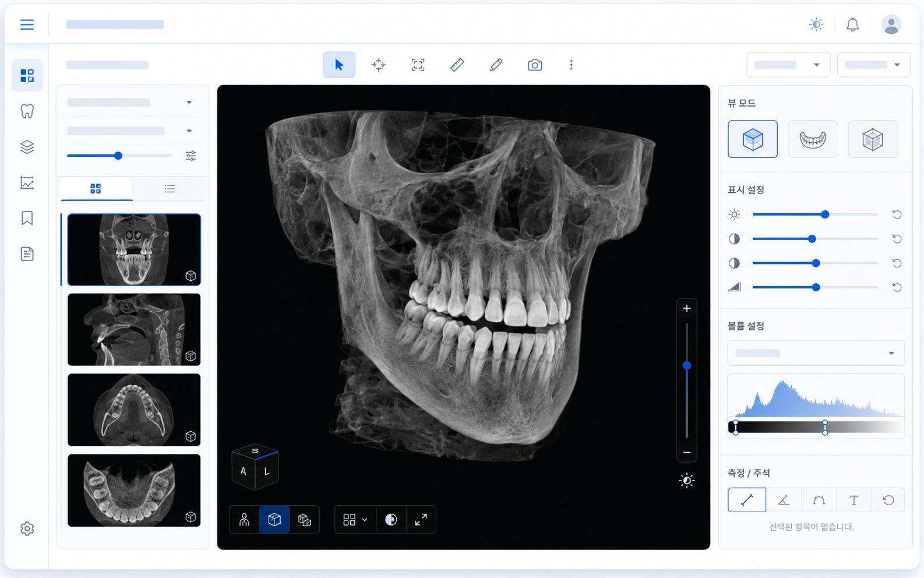The height and width of the screenshot is (578, 924).
Task: Take a snapshot with the camera icon
Action: [x=535, y=65]
